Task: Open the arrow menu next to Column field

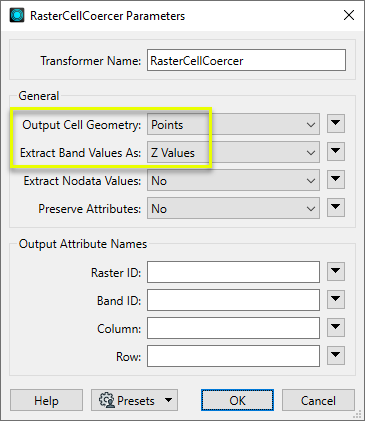Action: 336,327
